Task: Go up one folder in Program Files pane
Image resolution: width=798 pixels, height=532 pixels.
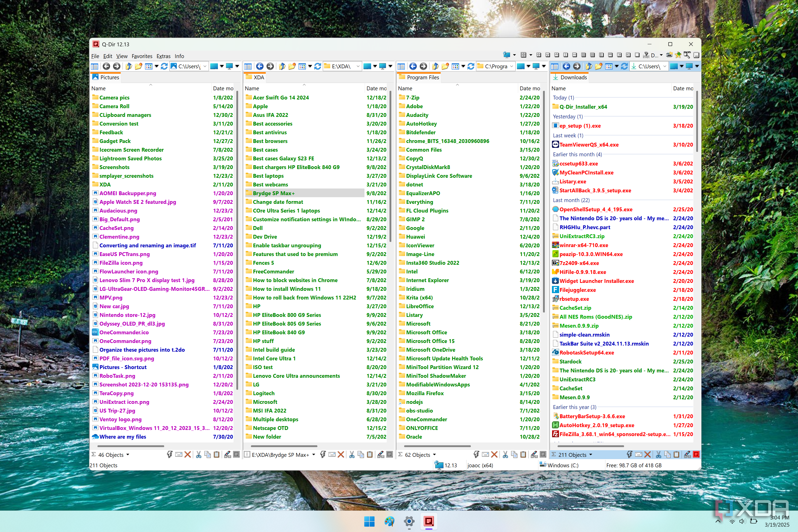Action: click(x=435, y=66)
